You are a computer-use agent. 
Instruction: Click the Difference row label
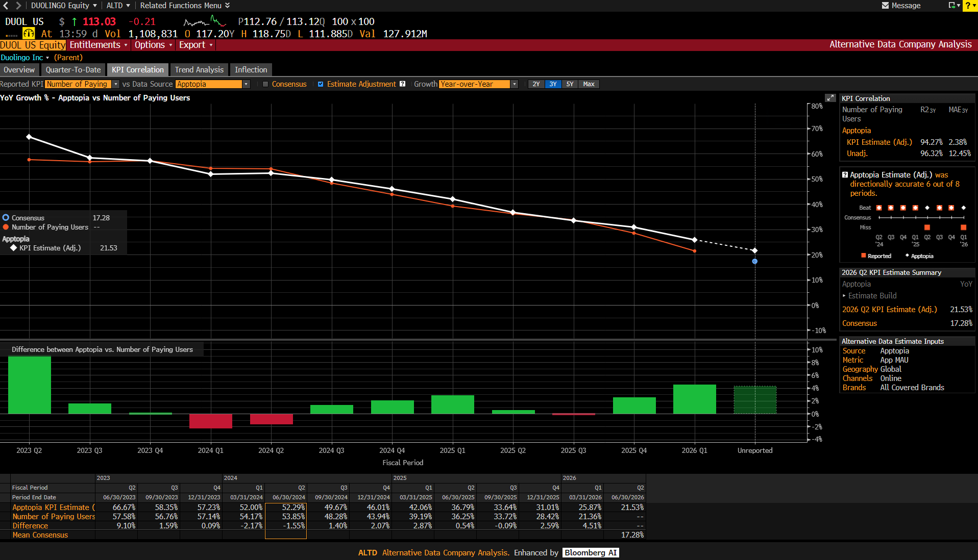pyautogui.click(x=30, y=526)
